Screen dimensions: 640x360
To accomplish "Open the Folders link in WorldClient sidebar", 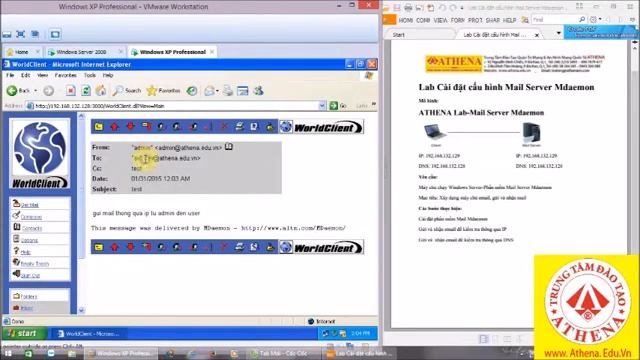I will click(29, 296).
